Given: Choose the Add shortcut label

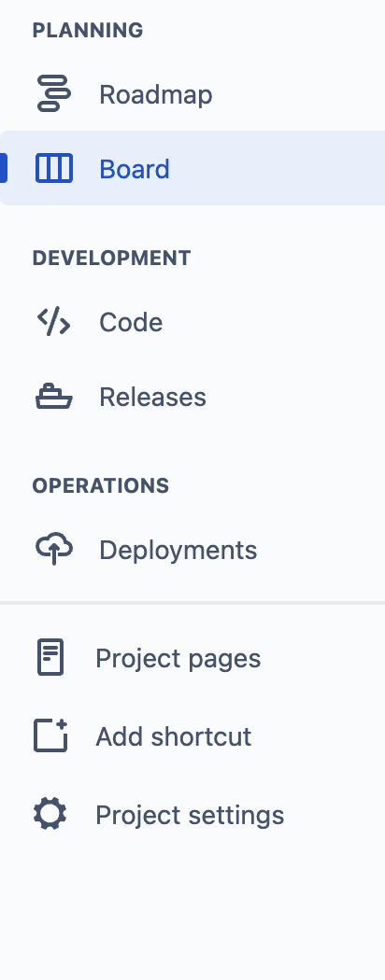Looking at the screenshot, I should (174, 737).
